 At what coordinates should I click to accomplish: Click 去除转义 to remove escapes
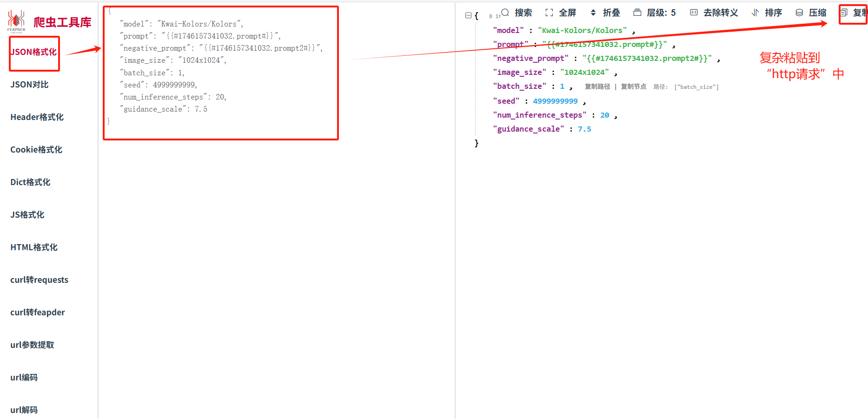click(x=714, y=13)
